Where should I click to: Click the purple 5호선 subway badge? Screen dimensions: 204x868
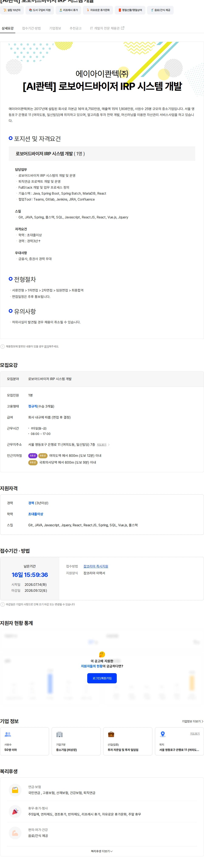[x=33, y=456]
